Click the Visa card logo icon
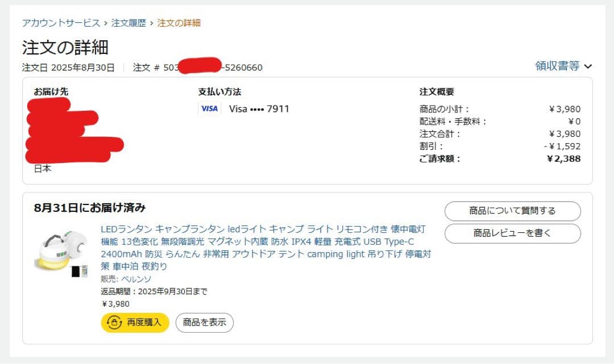Screen dimensions: 614x364 [x=209, y=108]
